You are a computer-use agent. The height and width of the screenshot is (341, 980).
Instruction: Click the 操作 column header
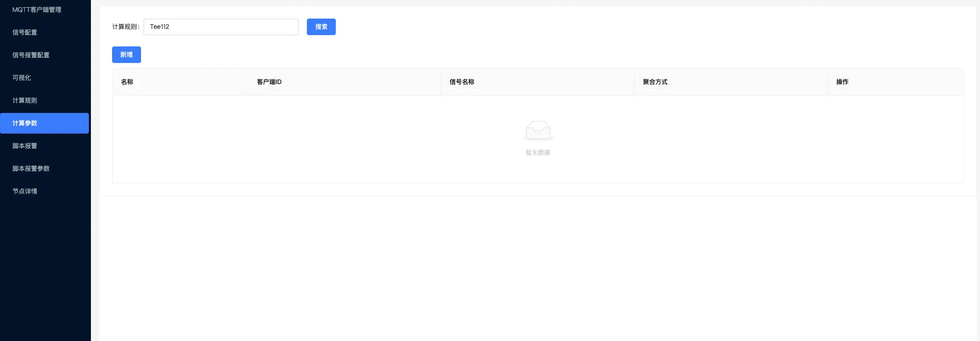[896, 82]
